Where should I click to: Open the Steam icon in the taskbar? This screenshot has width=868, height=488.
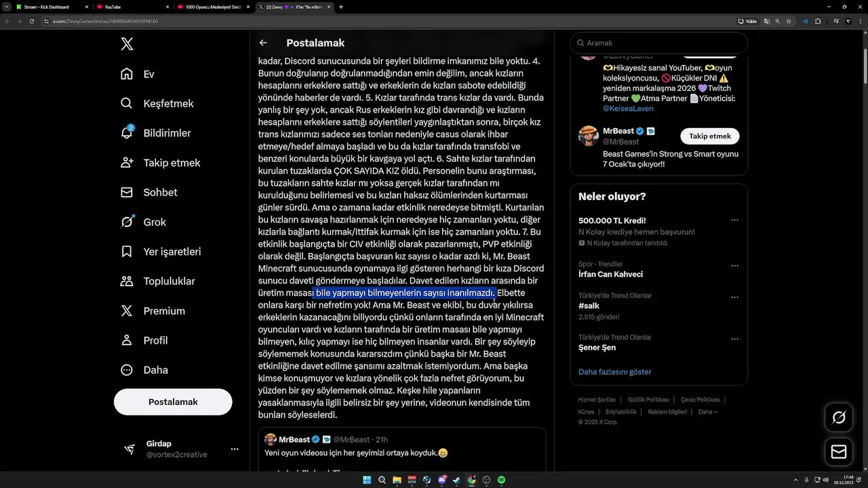[457, 480]
